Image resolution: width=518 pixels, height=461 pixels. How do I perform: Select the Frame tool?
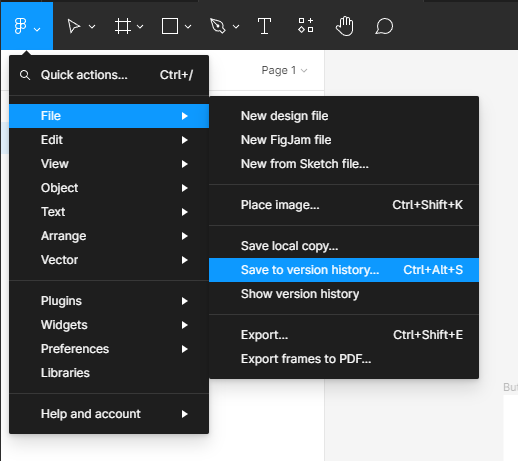pos(123,26)
